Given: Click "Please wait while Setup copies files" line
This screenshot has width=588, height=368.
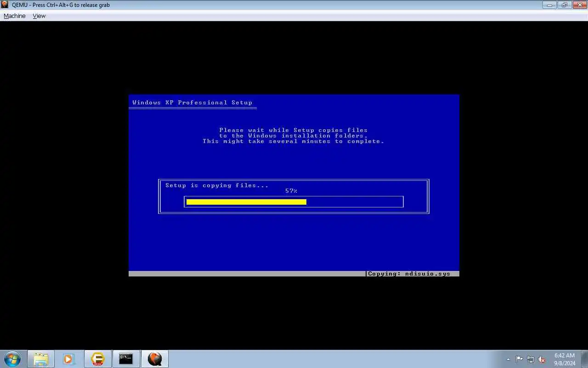Looking at the screenshot, I should tap(294, 130).
